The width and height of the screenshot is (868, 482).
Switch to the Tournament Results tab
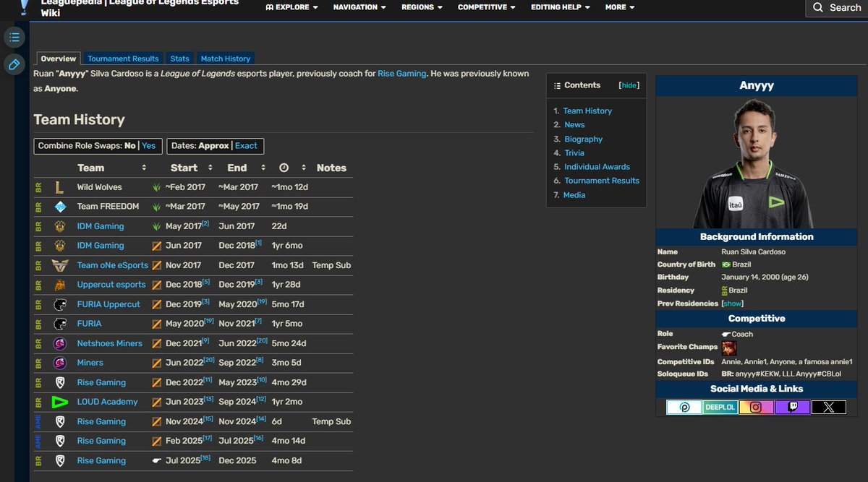click(x=123, y=59)
